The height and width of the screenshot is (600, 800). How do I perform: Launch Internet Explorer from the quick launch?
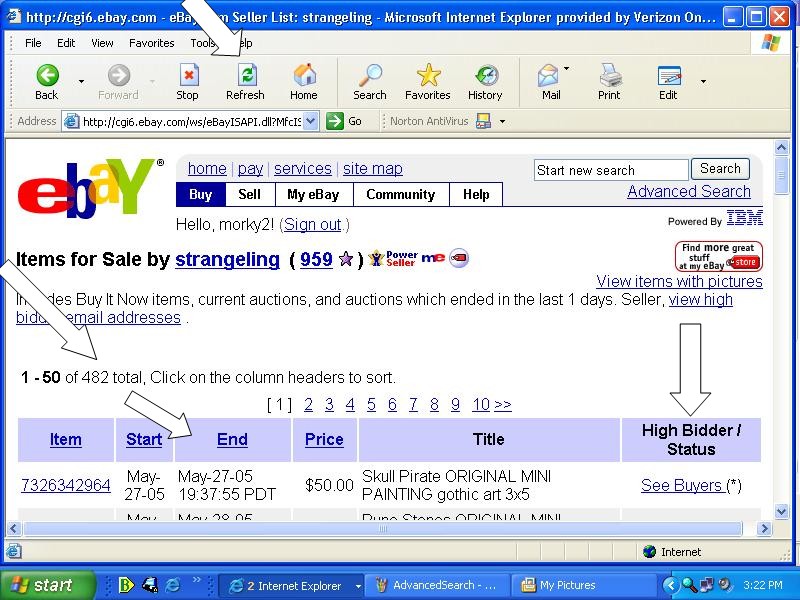[173, 585]
